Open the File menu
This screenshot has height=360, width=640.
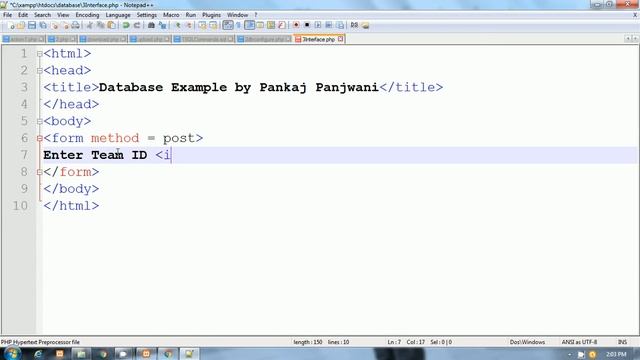point(7,15)
